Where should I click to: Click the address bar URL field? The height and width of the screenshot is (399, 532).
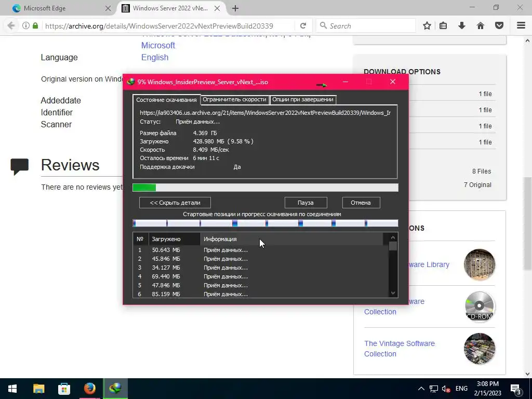click(168, 26)
